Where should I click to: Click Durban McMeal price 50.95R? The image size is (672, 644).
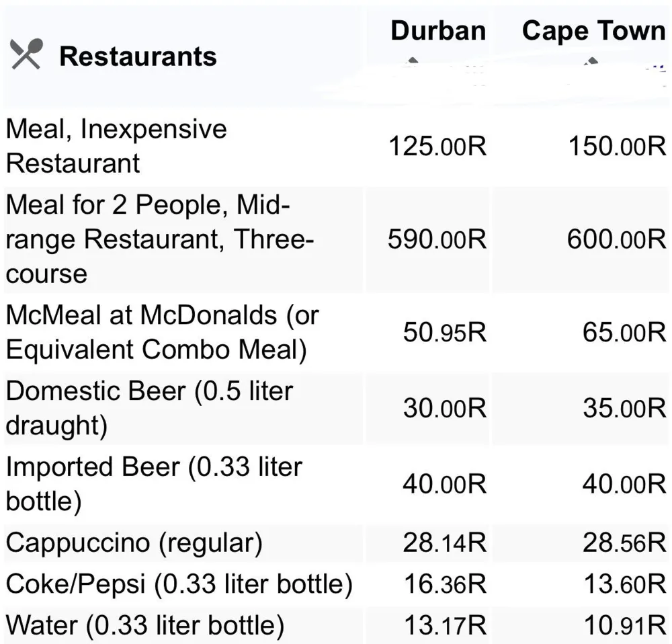[x=445, y=332]
